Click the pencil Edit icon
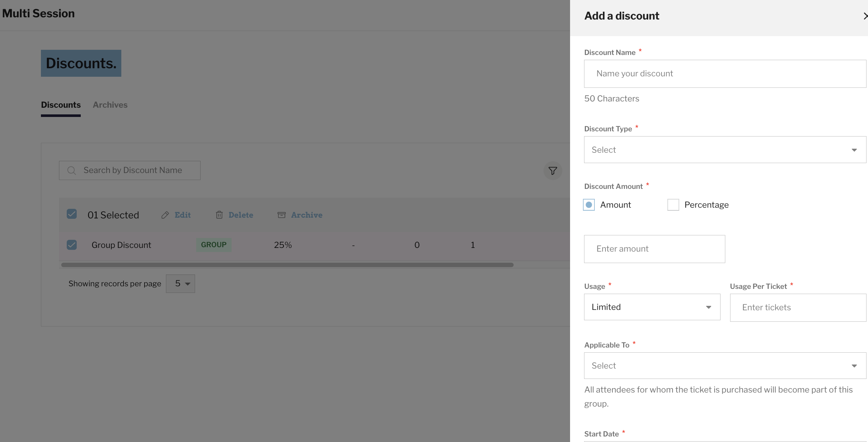 tap(165, 215)
